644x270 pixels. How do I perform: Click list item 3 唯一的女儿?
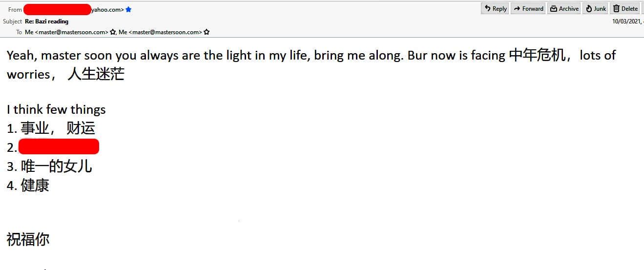click(50, 166)
